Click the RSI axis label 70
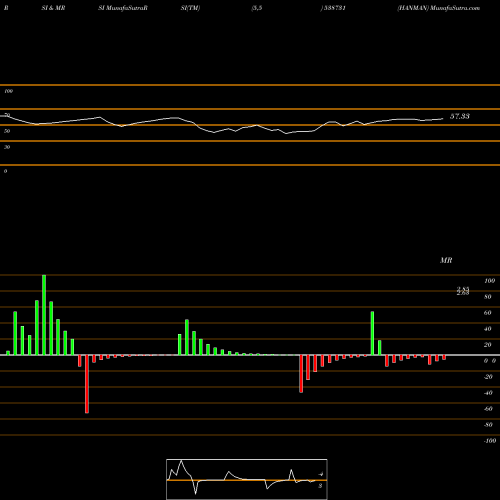This screenshot has width=500, height=500. click(x=7, y=115)
